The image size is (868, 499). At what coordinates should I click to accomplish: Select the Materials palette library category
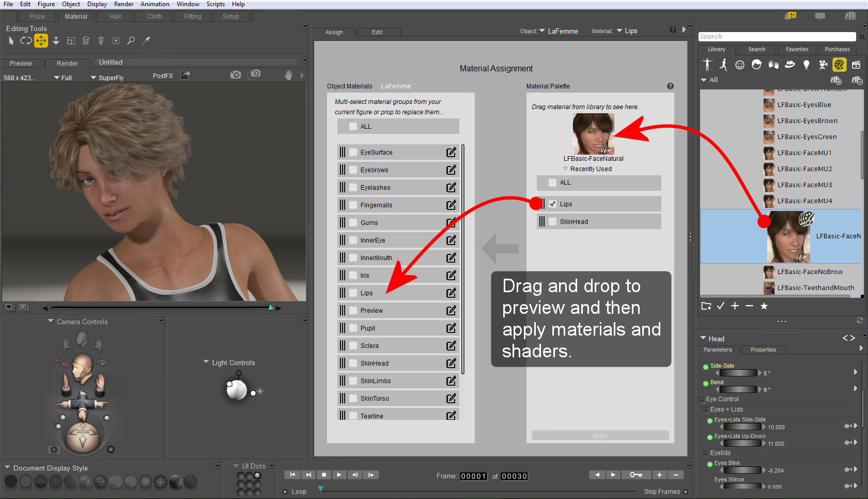pyautogui.click(x=840, y=65)
